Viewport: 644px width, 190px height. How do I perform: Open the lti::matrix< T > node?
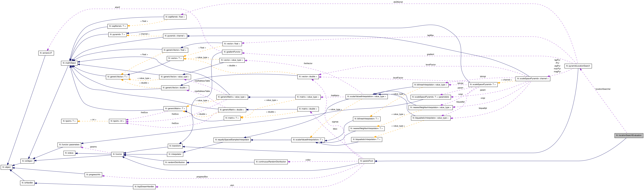[232, 118]
